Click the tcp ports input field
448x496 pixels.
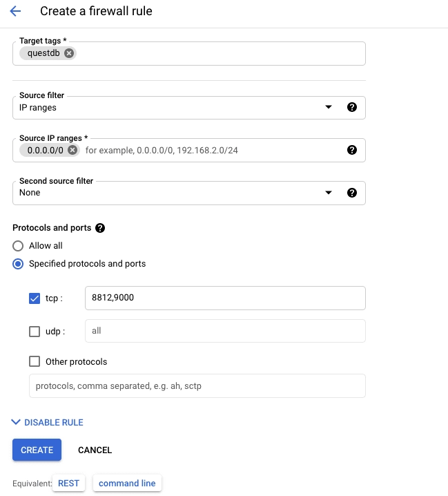(224, 298)
